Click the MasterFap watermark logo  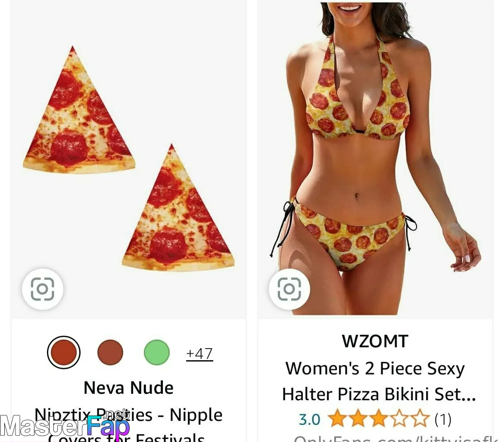click(65, 426)
